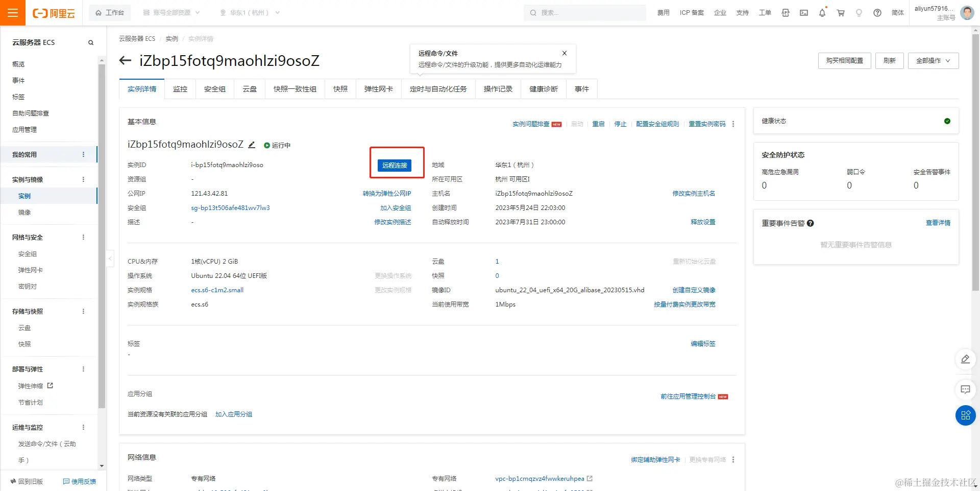Image resolution: width=980 pixels, height=491 pixels.
Task: Go back using the left arrow
Action: pyautogui.click(x=125, y=61)
